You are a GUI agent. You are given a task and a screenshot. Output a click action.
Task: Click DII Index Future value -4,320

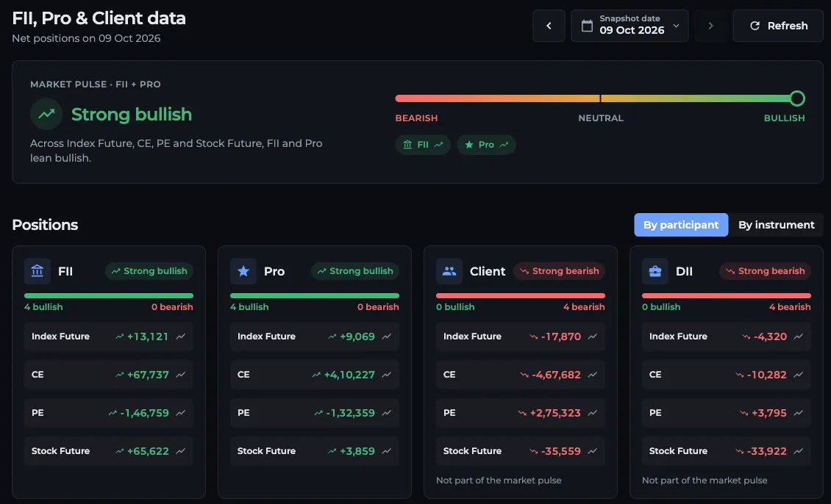(x=771, y=336)
